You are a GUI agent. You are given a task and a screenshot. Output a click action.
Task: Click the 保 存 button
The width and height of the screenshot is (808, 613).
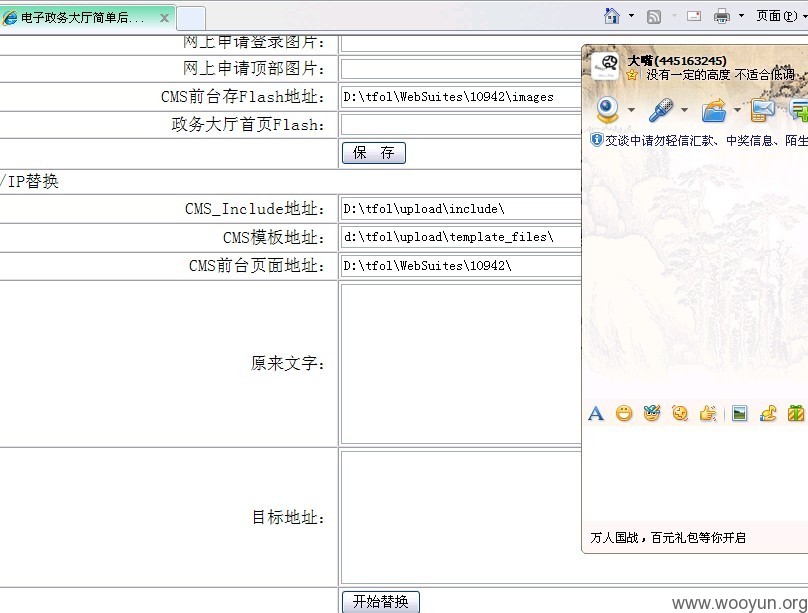pos(374,152)
